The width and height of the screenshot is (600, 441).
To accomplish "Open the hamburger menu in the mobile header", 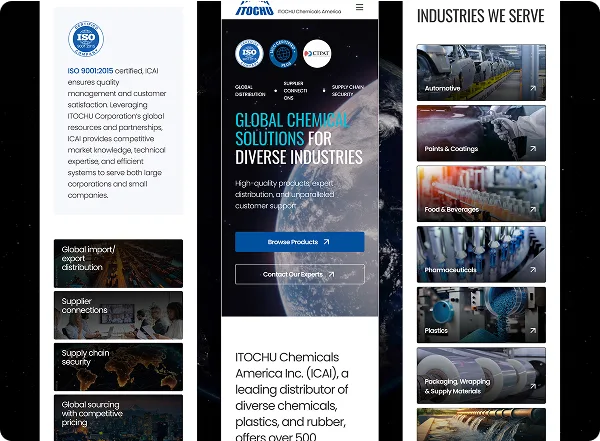I will (359, 7).
